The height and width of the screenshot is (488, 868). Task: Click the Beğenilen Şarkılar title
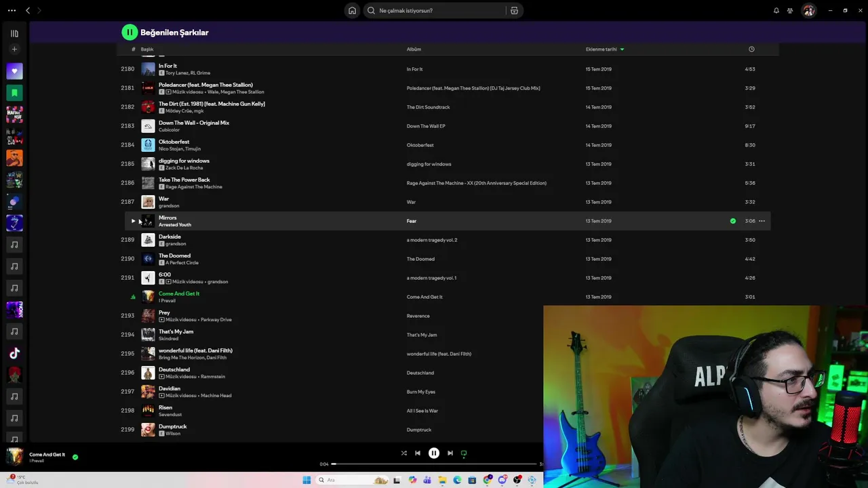(174, 32)
